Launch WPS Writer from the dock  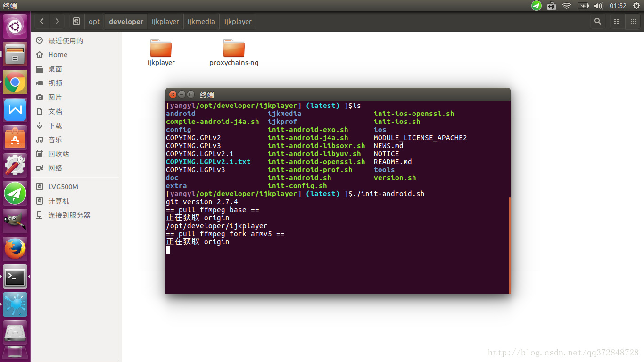click(16, 111)
